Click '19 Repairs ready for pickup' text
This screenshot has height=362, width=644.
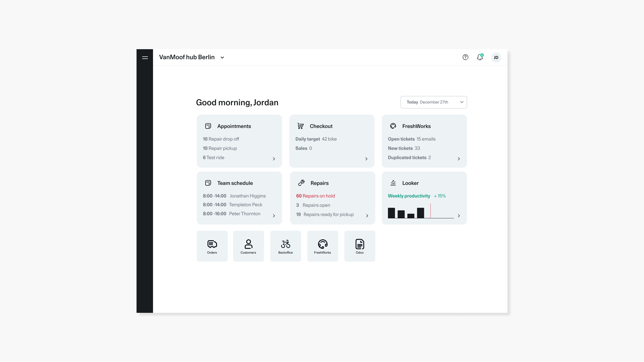(325, 214)
